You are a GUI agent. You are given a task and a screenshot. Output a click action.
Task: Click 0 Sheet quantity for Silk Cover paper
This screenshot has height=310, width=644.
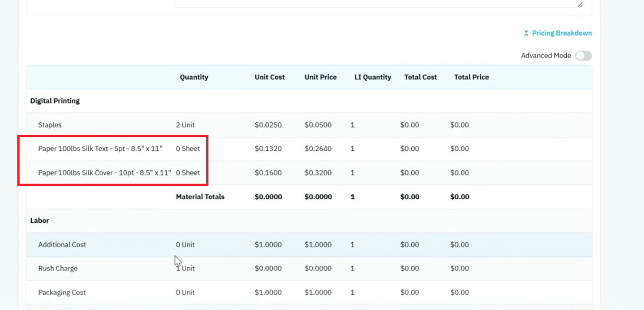click(x=188, y=172)
